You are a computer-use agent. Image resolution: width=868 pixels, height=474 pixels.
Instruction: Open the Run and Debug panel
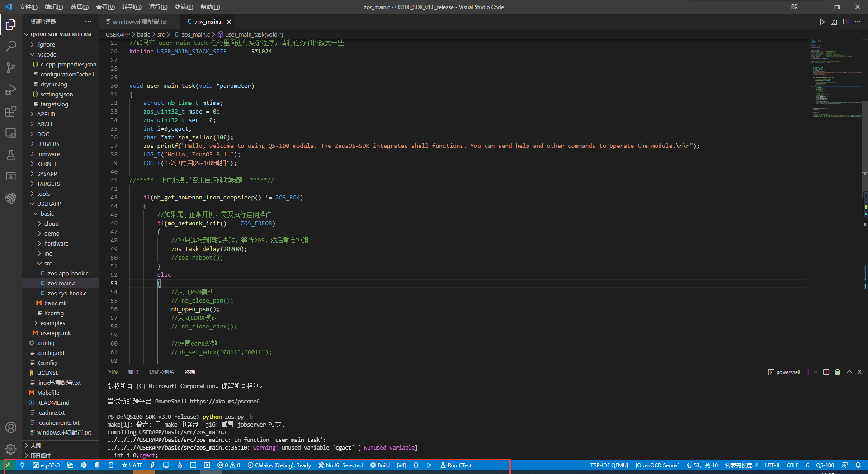click(11, 90)
